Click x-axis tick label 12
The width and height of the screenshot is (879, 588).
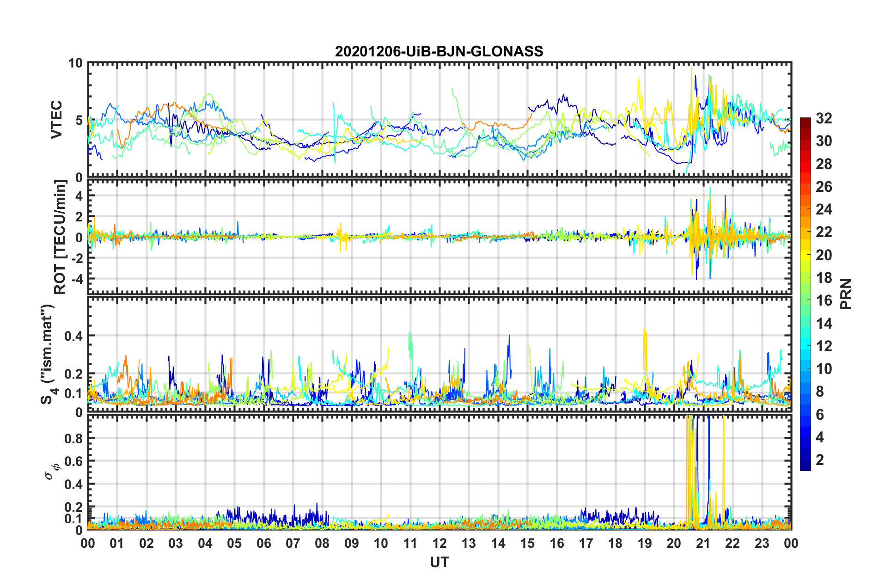coord(439,544)
